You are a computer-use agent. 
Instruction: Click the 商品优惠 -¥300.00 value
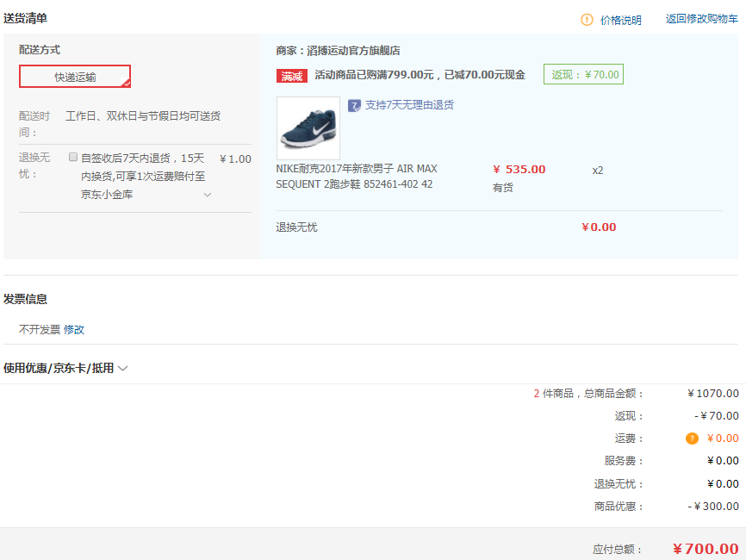712,507
